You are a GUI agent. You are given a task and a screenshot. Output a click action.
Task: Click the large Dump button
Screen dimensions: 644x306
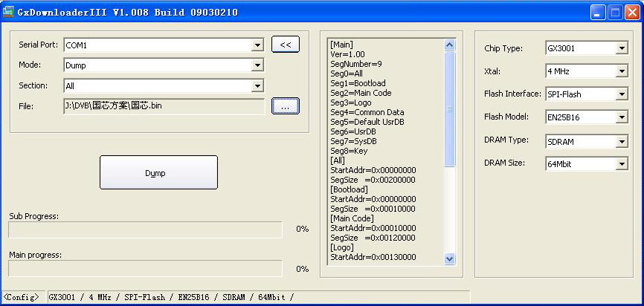click(x=158, y=172)
